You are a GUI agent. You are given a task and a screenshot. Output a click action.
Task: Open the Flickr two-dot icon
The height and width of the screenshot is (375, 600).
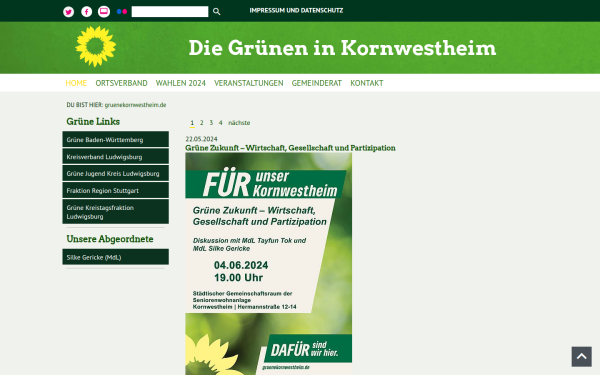tap(122, 12)
